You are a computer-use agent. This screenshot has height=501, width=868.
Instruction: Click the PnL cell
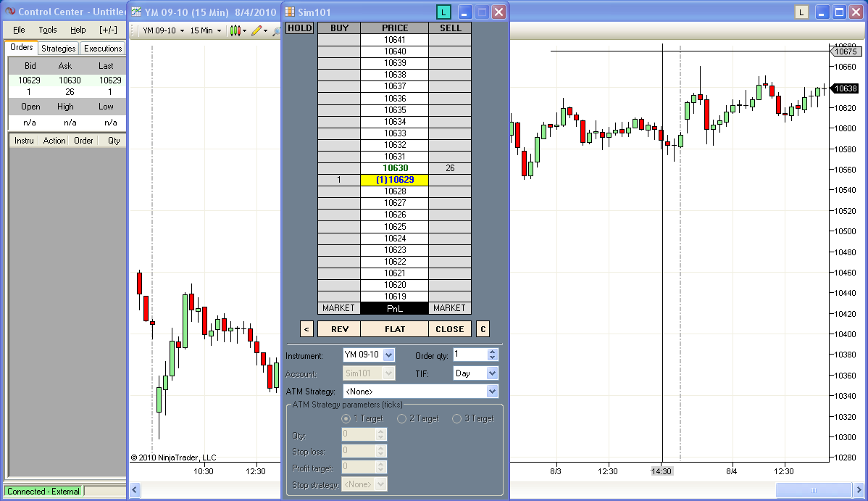(x=395, y=308)
